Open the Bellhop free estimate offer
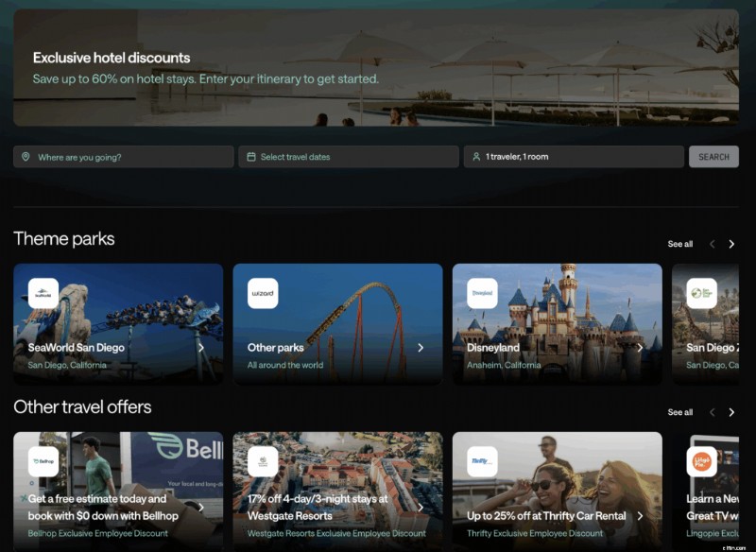756x552 pixels. pyautogui.click(x=118, y=492)
